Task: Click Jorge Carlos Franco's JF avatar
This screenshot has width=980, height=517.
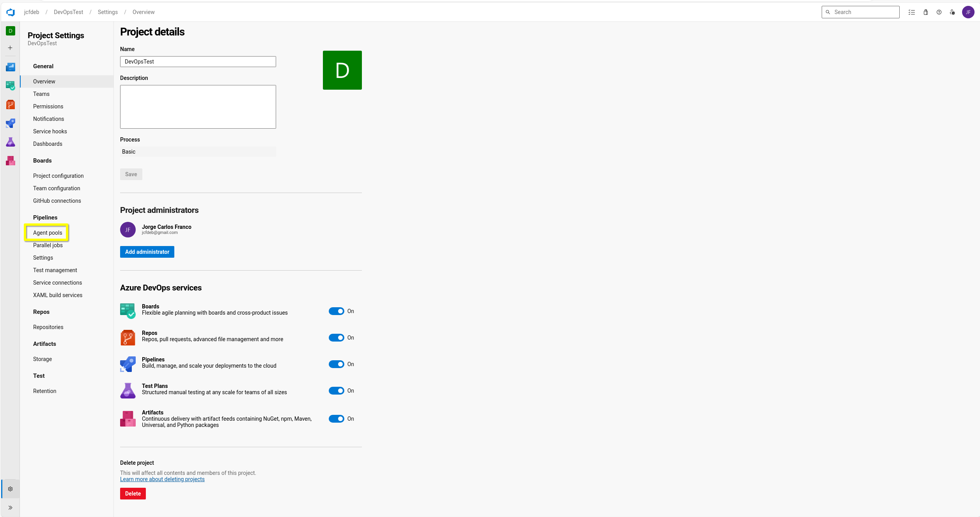Action: [x=128, y=230]
